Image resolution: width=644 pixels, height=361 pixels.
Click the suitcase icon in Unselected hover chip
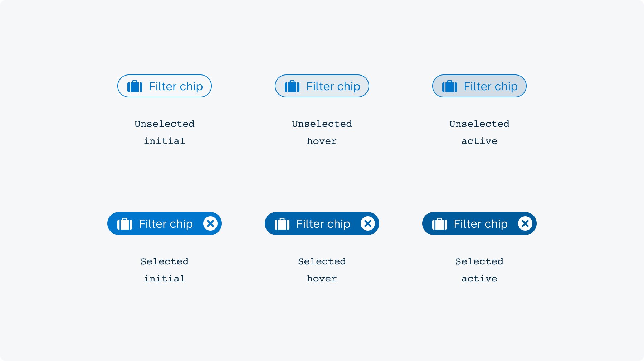292,86
